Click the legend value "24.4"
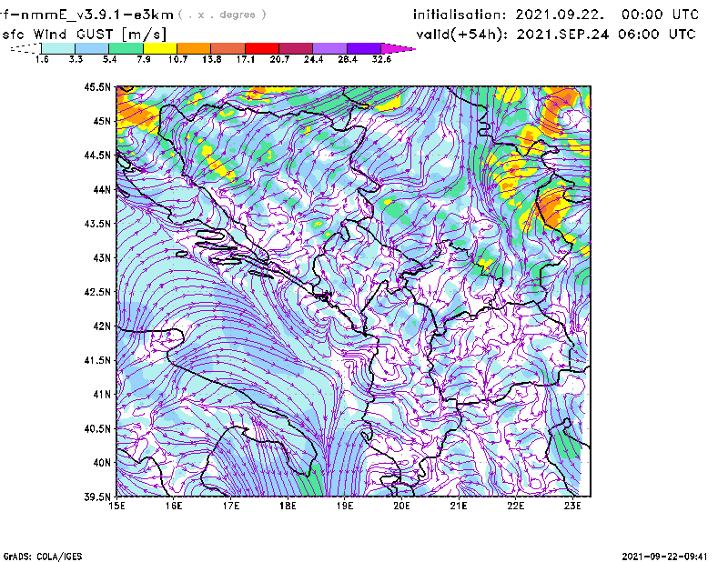728x562 pixels. tap(313, 59)
